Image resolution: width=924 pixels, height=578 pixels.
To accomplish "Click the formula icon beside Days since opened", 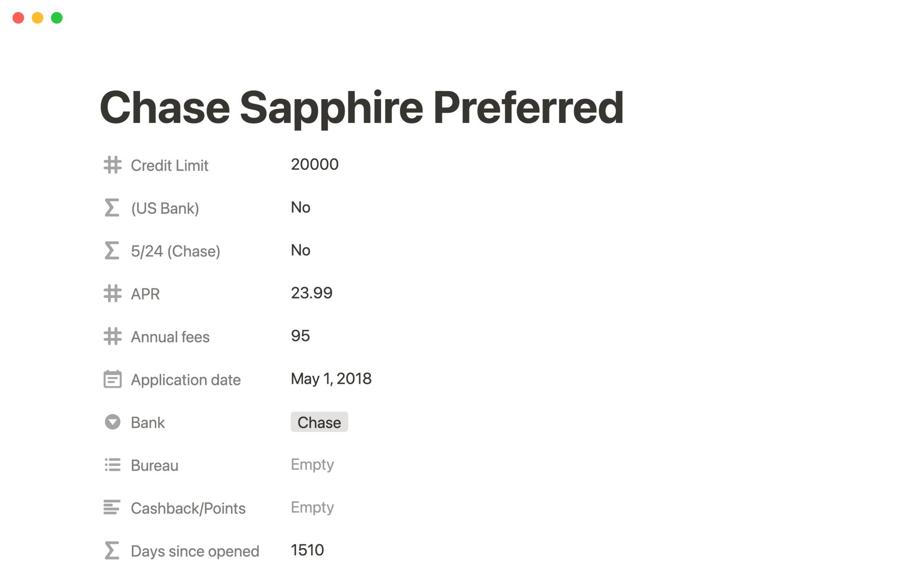I will coord(112,551).
